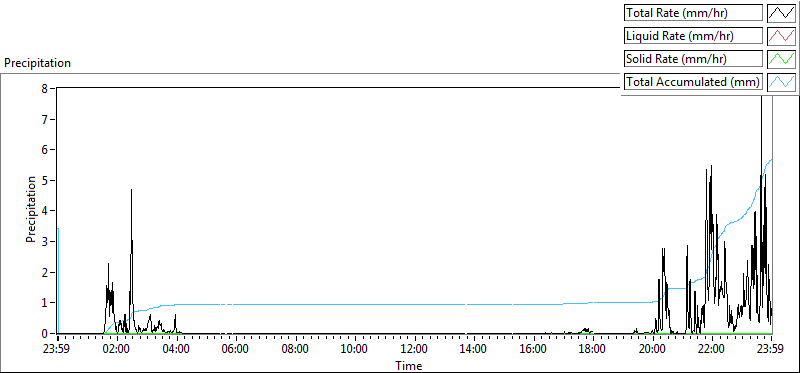This screenshot has height=373, width=800.
Task: Select the Liquid Rate (mm/hr) legend label
Action: click(x=678, y=36)
